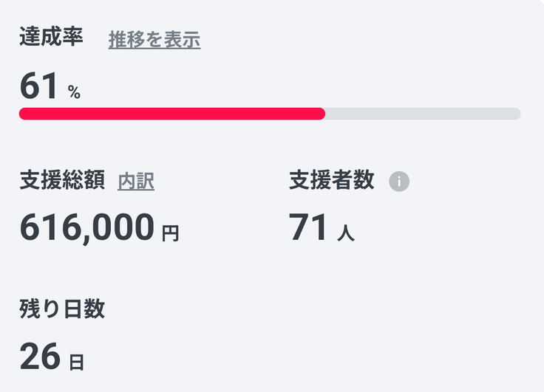Click the % symbol after 61

coord(74,92)
